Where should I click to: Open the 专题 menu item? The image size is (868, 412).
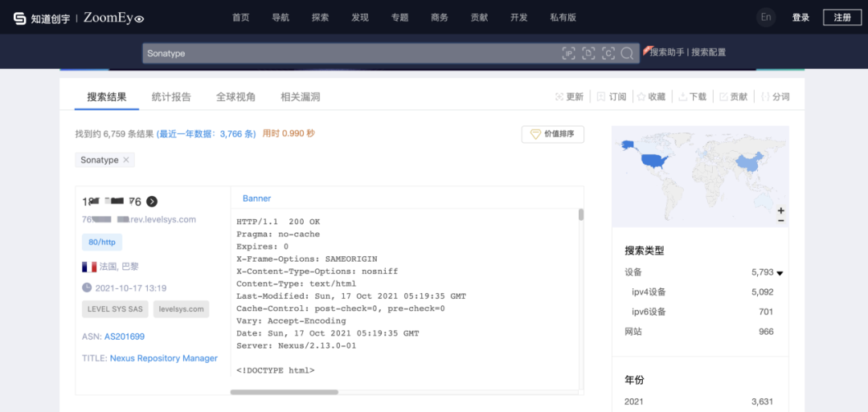(x=399, y=18)
